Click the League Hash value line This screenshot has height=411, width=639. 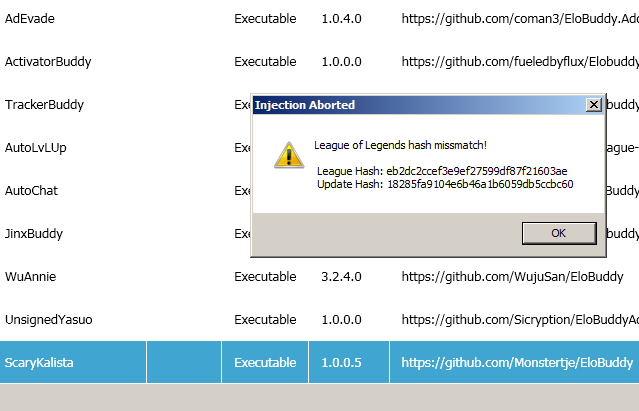tap(442, 171)
